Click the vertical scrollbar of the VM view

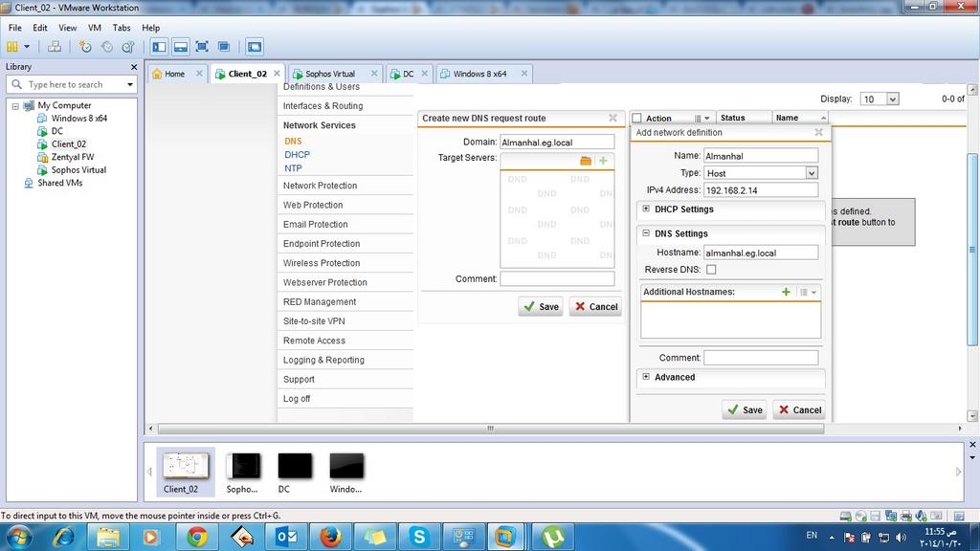coord(972,250)
